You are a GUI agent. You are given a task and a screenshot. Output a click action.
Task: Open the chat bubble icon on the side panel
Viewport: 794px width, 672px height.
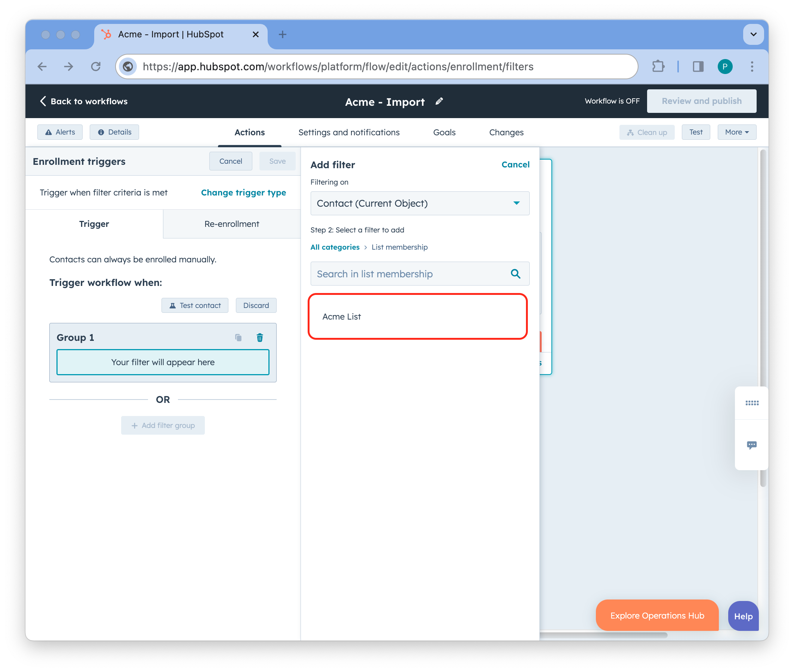click(751, 445)
